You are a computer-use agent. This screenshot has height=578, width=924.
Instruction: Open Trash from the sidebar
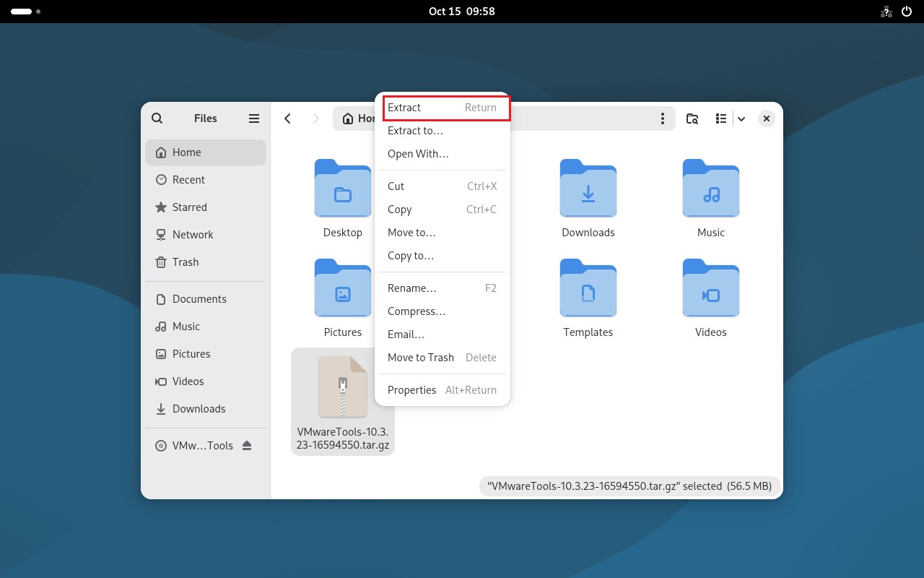[185, 262]
